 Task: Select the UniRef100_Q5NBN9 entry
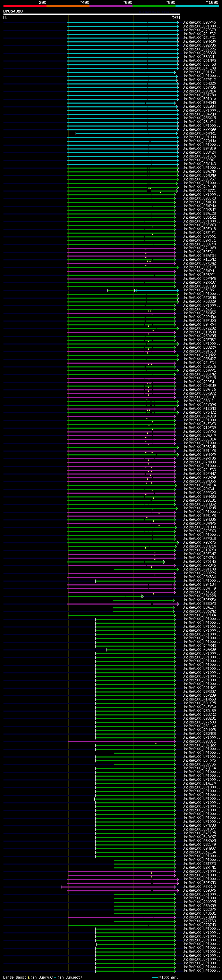tap(199, 175)
